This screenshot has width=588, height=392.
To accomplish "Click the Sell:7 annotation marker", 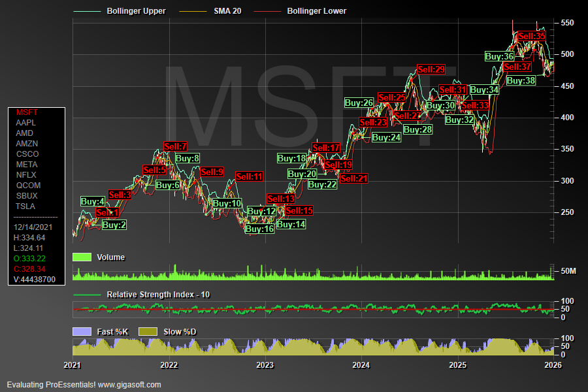I will 175,146.
